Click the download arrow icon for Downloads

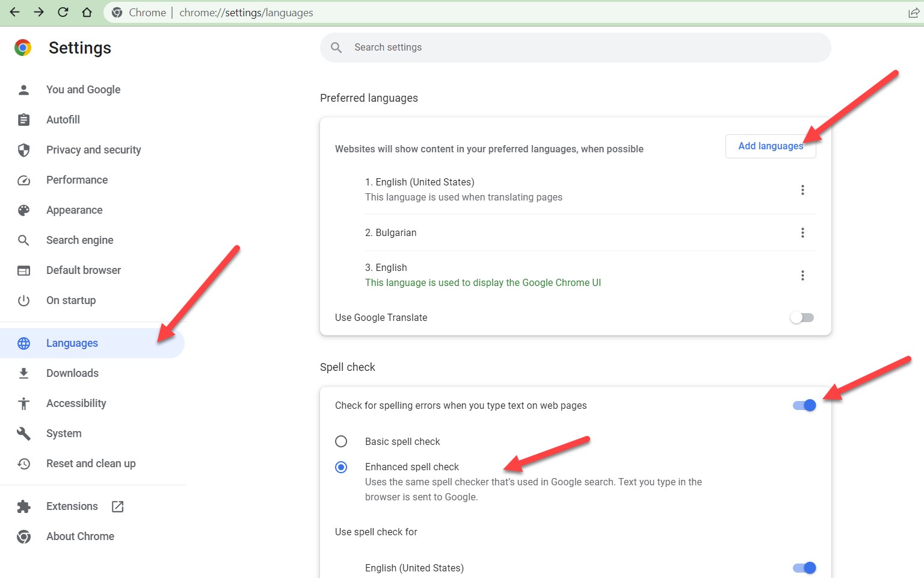pos(23,373)
